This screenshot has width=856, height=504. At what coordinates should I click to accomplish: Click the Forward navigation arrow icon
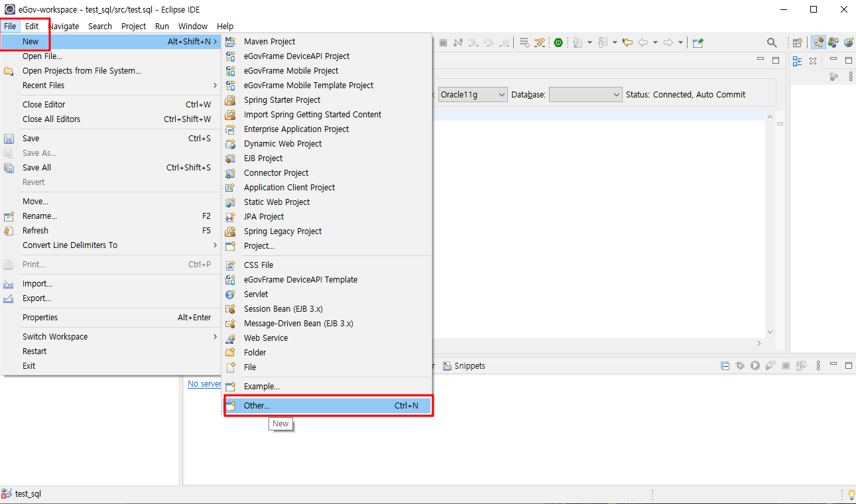click(x=668, y=42)
